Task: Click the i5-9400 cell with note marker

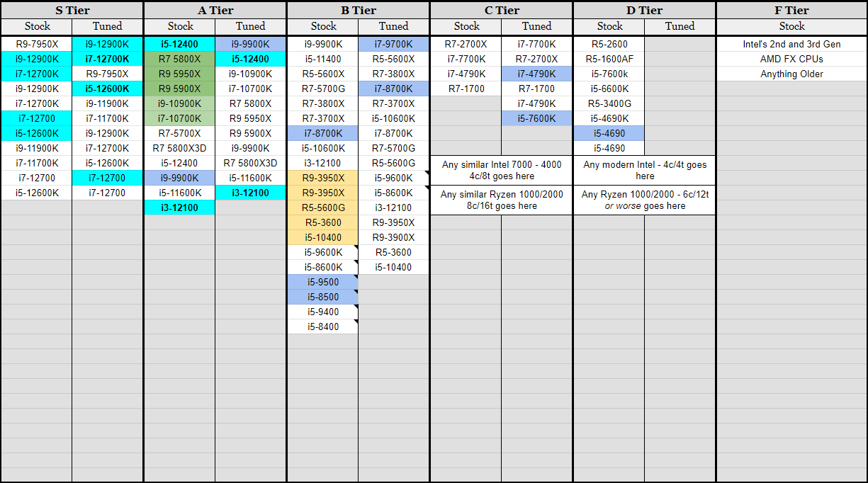Action: click(322, 312)
